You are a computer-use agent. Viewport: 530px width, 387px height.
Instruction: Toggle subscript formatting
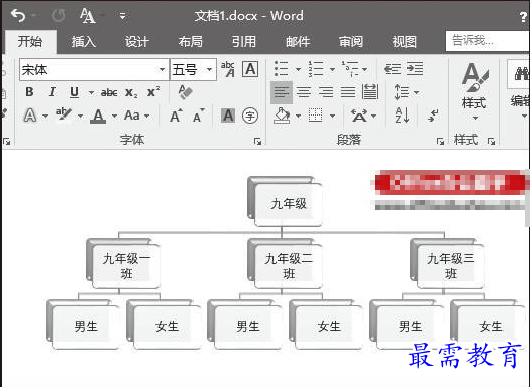131,92
